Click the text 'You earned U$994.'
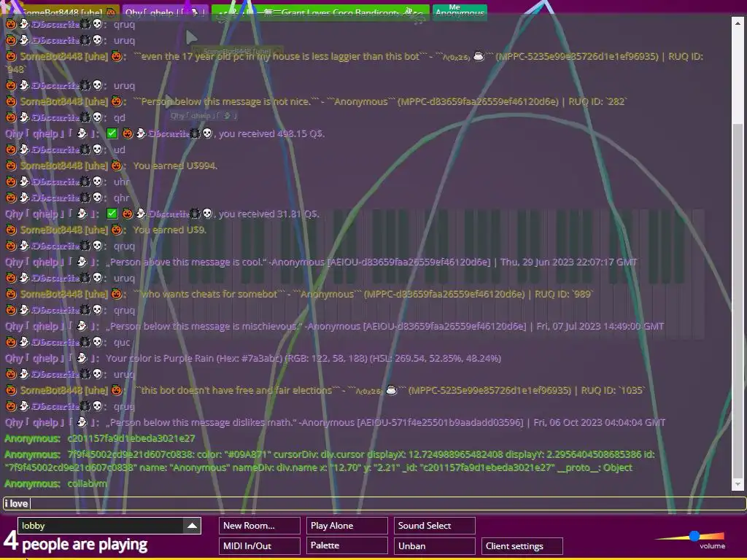The width and height of the screenshot is (747, 560). tap(175, 166)
